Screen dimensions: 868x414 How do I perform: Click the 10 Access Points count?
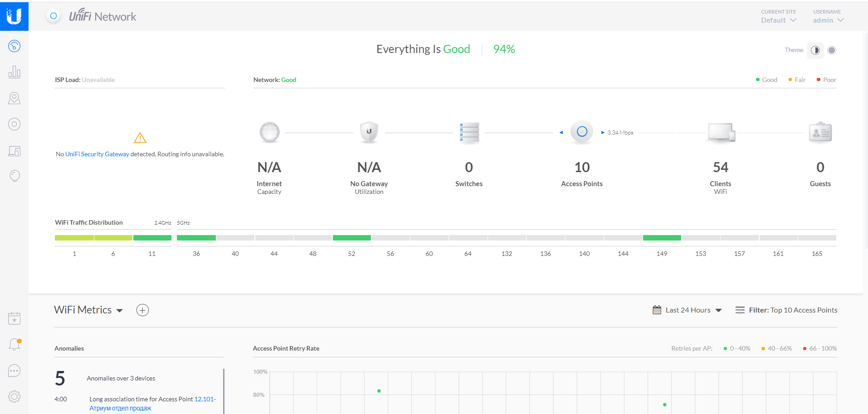582,168
